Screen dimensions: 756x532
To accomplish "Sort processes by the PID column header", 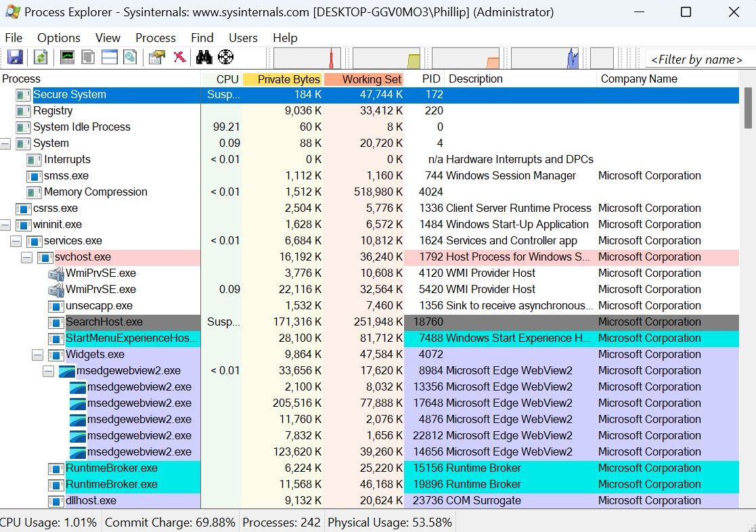I will (431, 79).
